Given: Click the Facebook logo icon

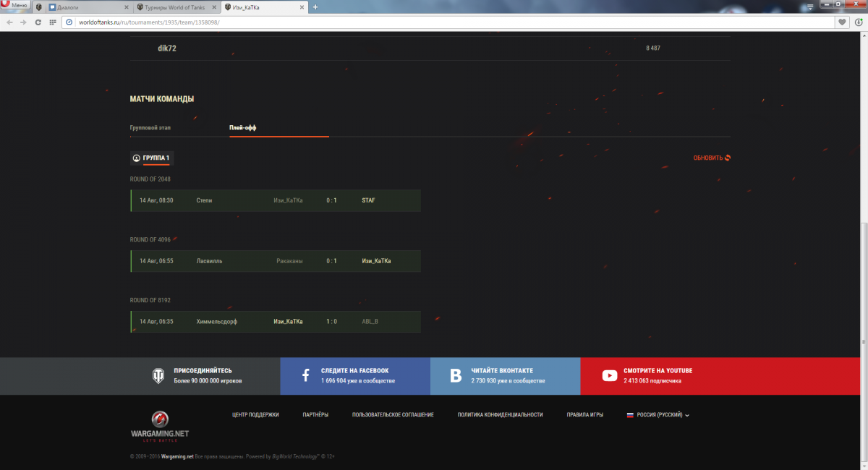Looking at the screenshot, I should 306,375.
